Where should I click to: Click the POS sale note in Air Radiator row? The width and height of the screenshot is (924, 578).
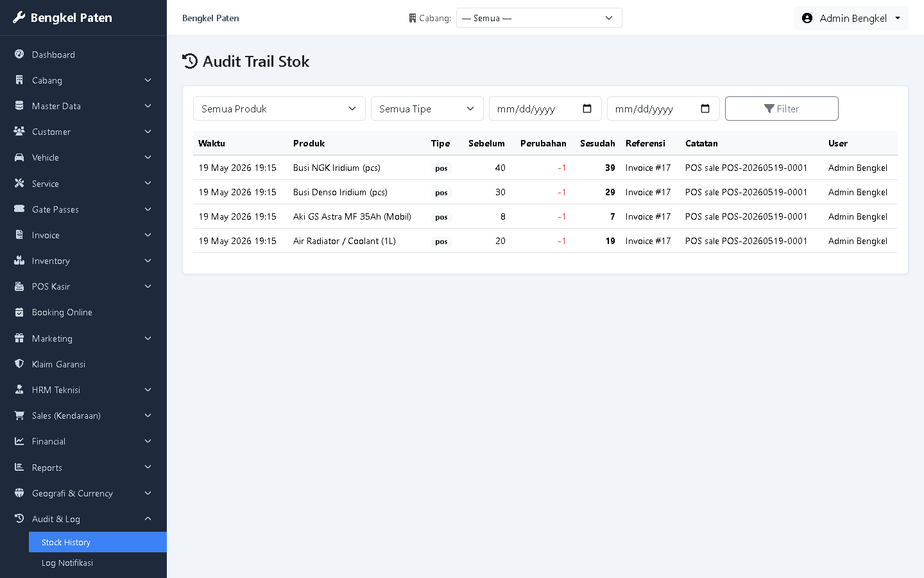[x=746, y=241]
